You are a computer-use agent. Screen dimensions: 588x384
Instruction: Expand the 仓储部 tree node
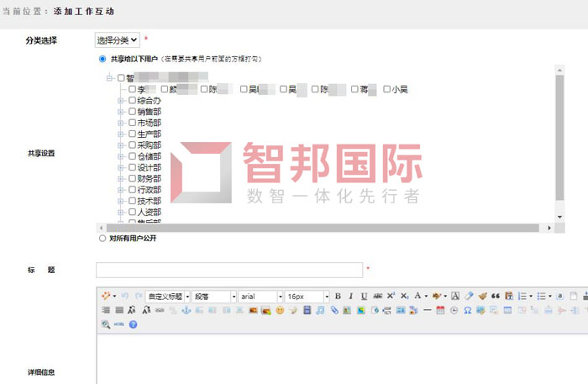pos(121,156)
